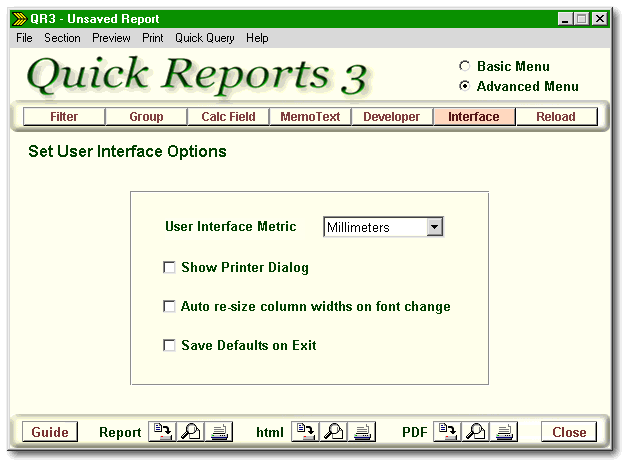Click the html export/save icon

305,432
